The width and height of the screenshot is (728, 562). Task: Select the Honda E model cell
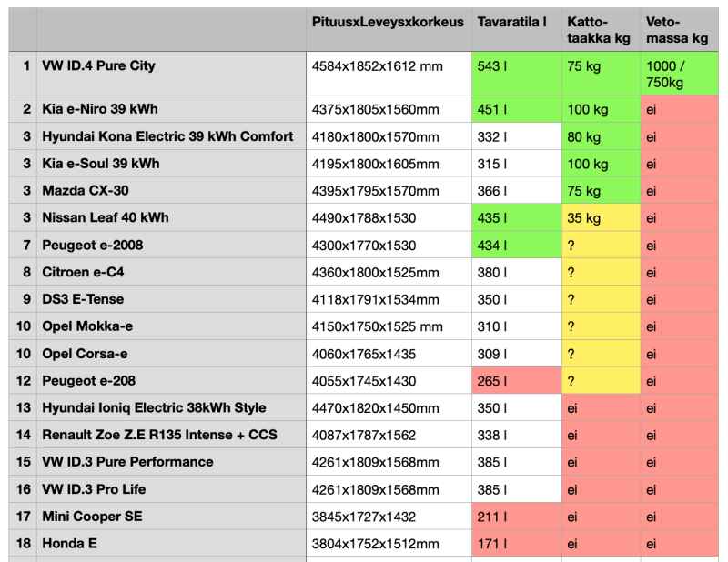171,544
